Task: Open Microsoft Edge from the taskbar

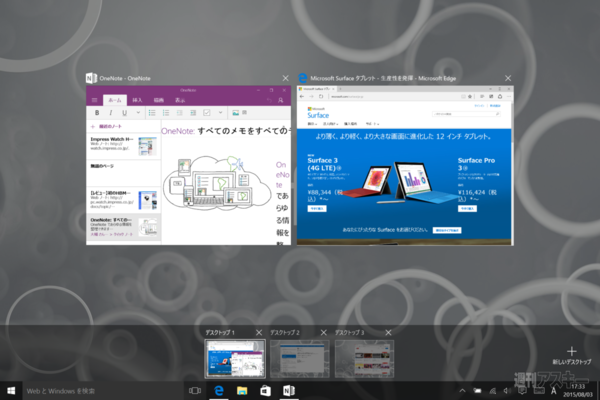Action: [x=219, y=390]
